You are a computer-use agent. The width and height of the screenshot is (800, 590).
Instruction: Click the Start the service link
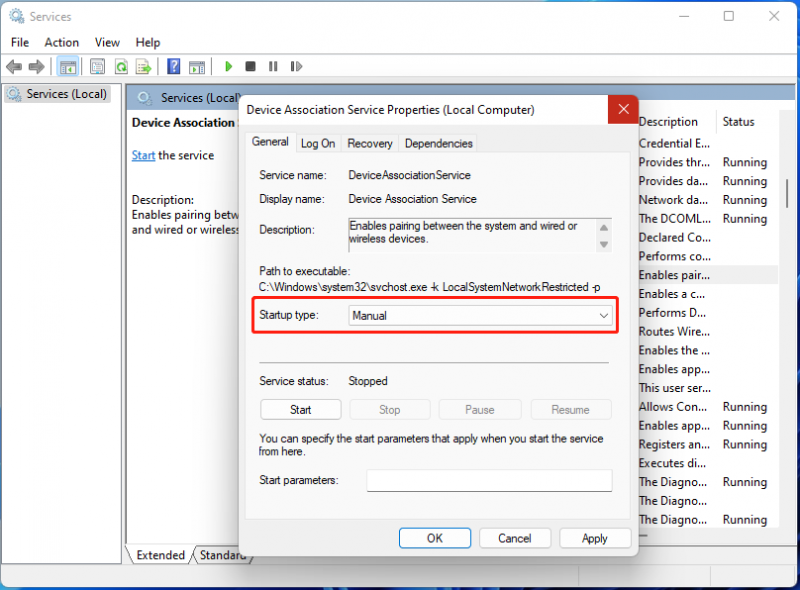point(143,155)
